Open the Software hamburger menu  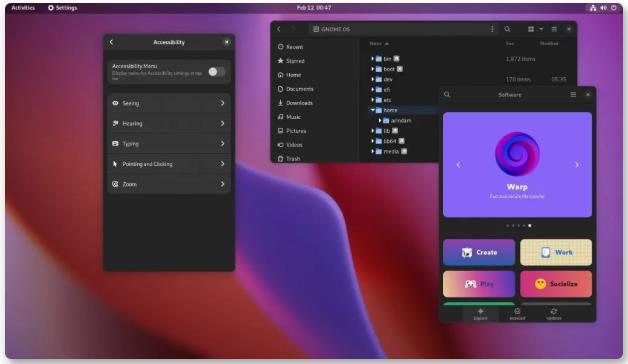(x=573, y=95)
